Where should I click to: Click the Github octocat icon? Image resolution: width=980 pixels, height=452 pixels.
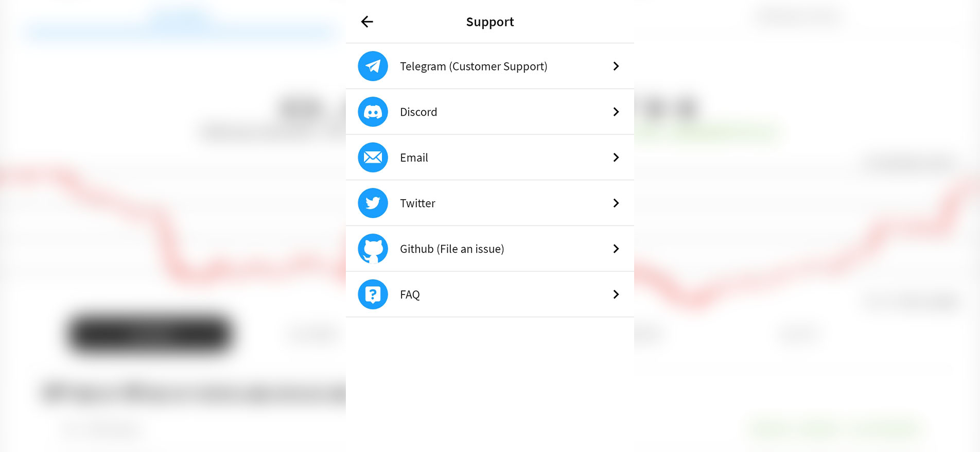pyautogui.click(x=373, y=249)
